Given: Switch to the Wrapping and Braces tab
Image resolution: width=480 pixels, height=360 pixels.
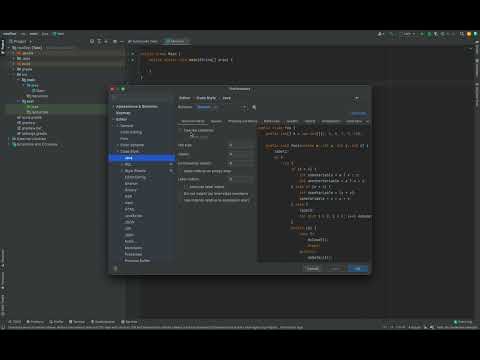Looking at the screenshot, I should [243, 121].
